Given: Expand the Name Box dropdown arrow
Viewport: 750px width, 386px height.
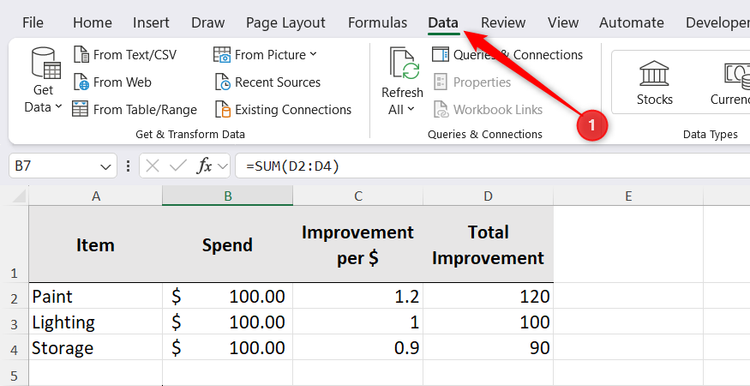Looking at the screenshot, I should point(105,166).
